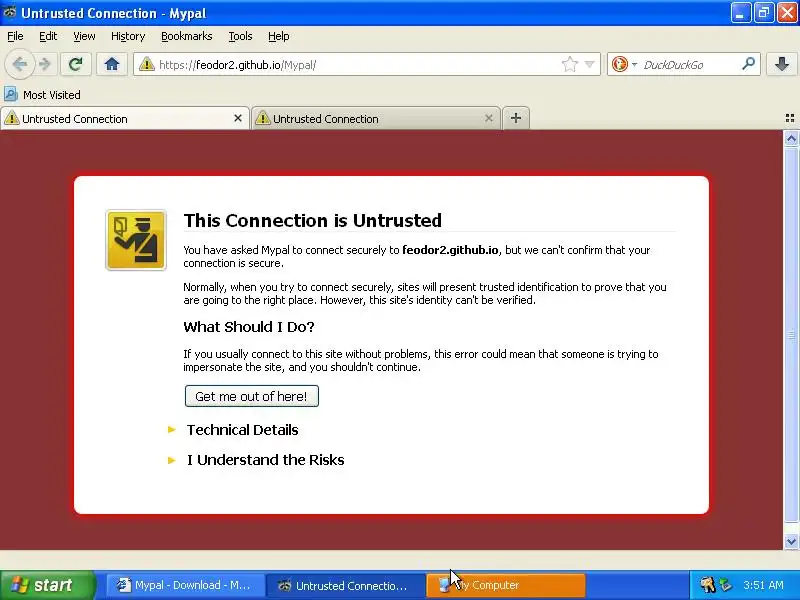The image size is (800, 600).
Task: Click the scrollbar up arrow
Action: [791, 139]
